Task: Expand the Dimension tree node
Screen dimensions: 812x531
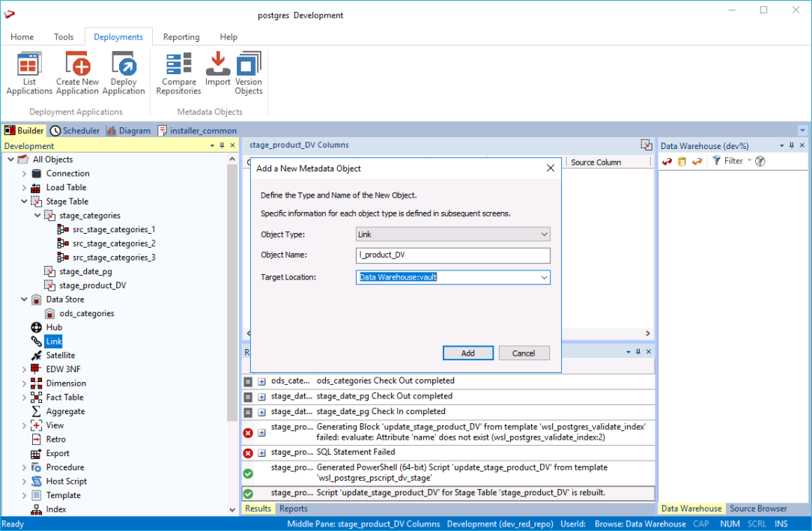Action: point(24,383)
